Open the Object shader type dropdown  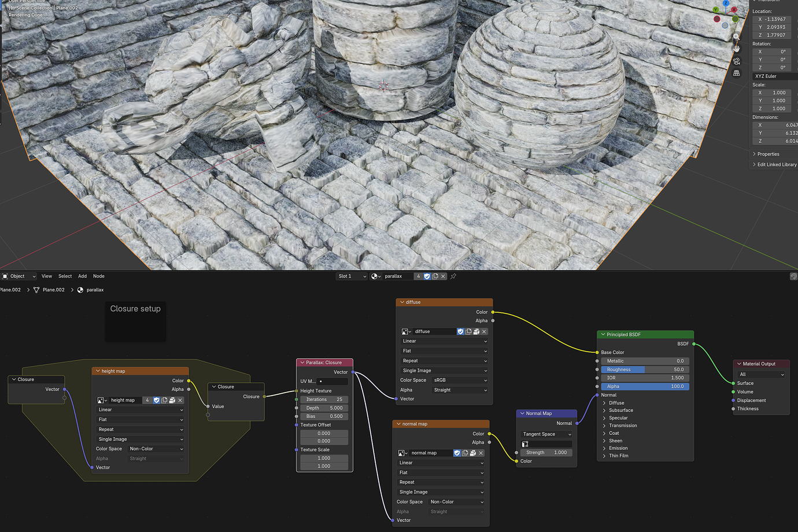point(19,276)
